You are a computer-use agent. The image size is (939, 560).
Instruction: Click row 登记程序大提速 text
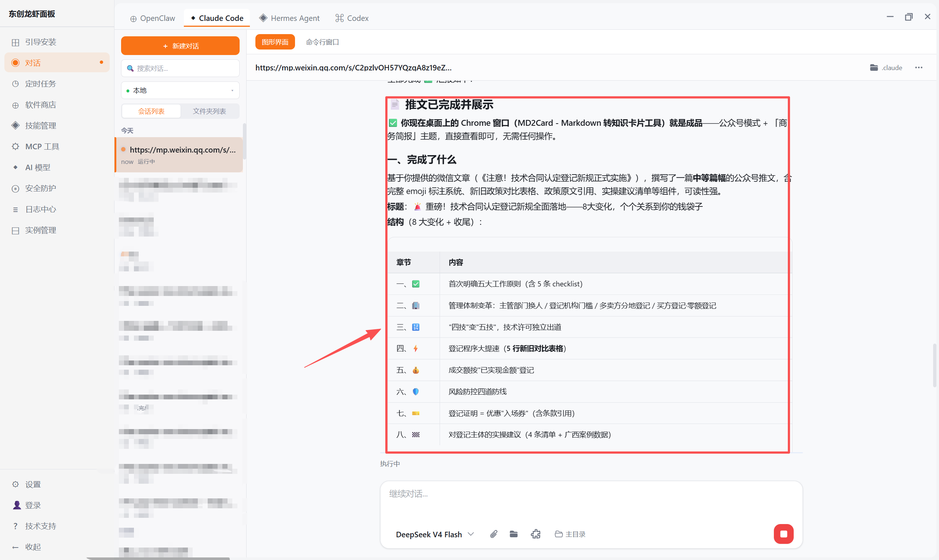[x=507, y=348]
